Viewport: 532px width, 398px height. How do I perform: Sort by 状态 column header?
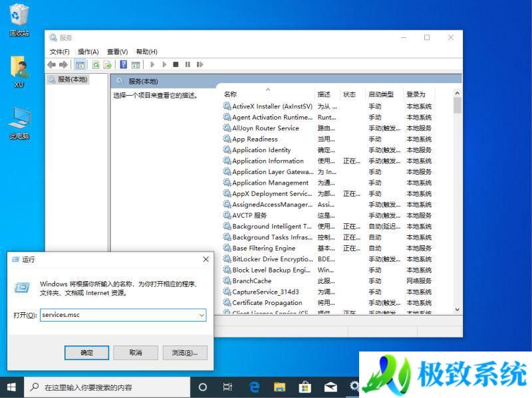(353, 94)
